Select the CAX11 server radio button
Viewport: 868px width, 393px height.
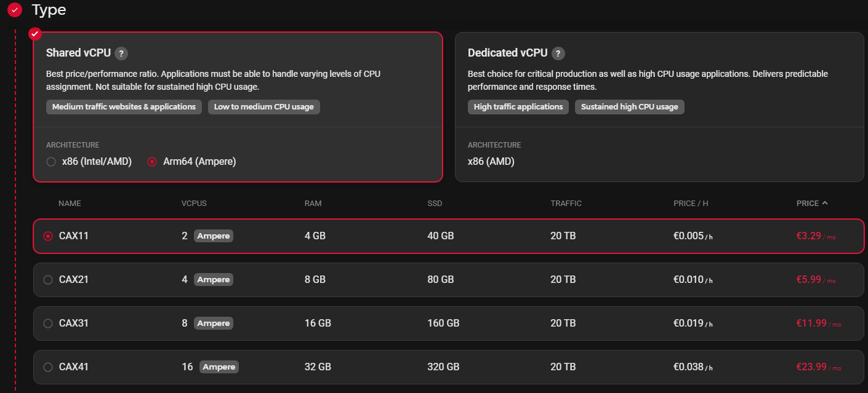(48, 236)
